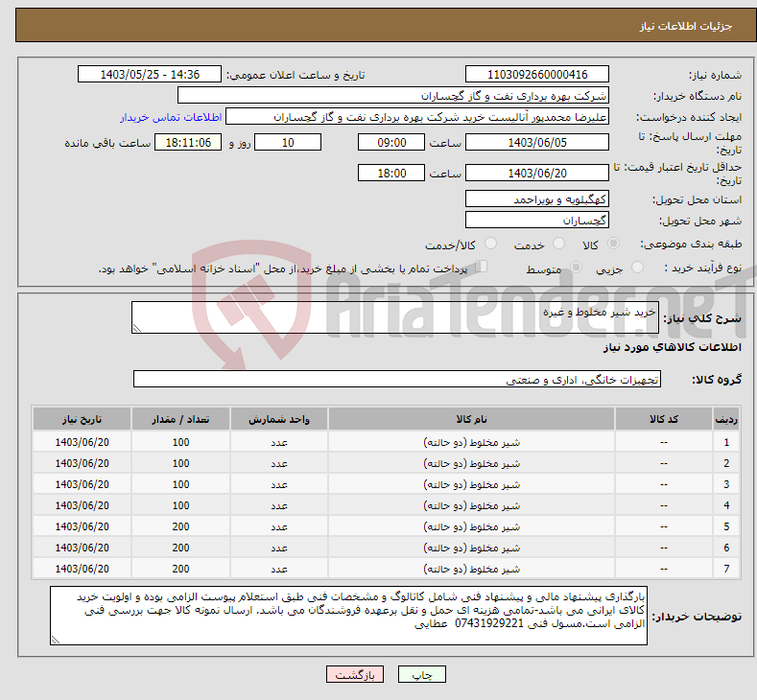Click the شماره نیاز number field
The height and width of the screenshot is (700, 757).
coord(537,74)
